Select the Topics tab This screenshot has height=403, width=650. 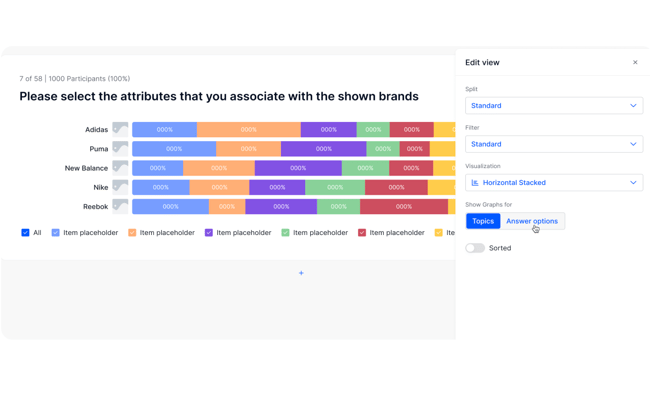[483, 221]
